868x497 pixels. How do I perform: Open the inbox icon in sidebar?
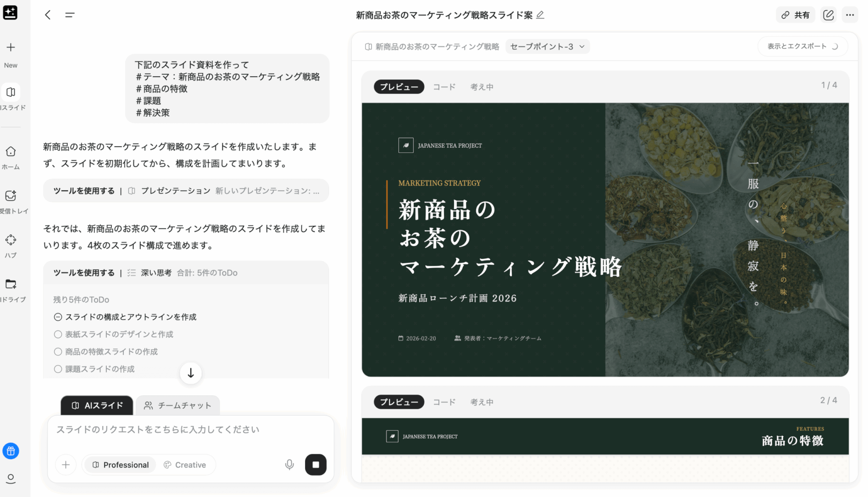[x=11, y=196]
